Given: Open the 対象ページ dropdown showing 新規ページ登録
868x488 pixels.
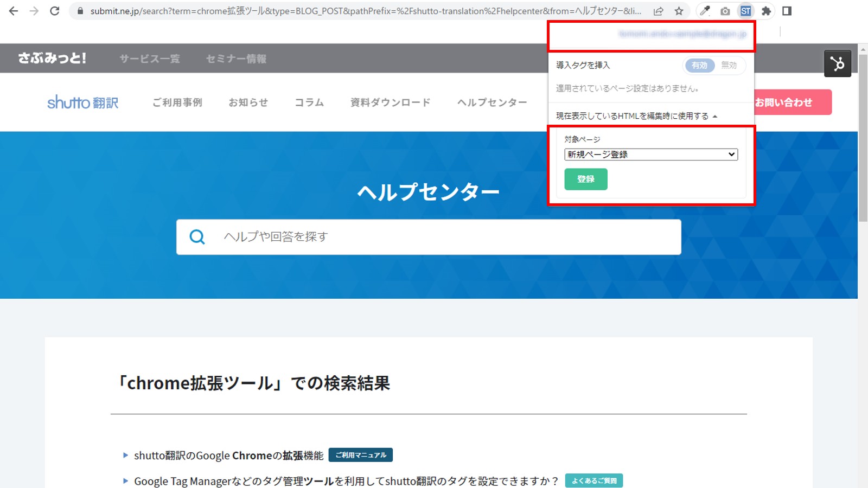Looking at the screenshot, I should click(x=650, y=154).
